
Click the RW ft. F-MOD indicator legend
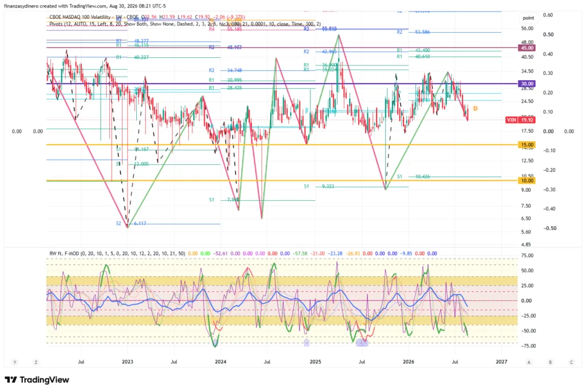[x=117, y=254]
